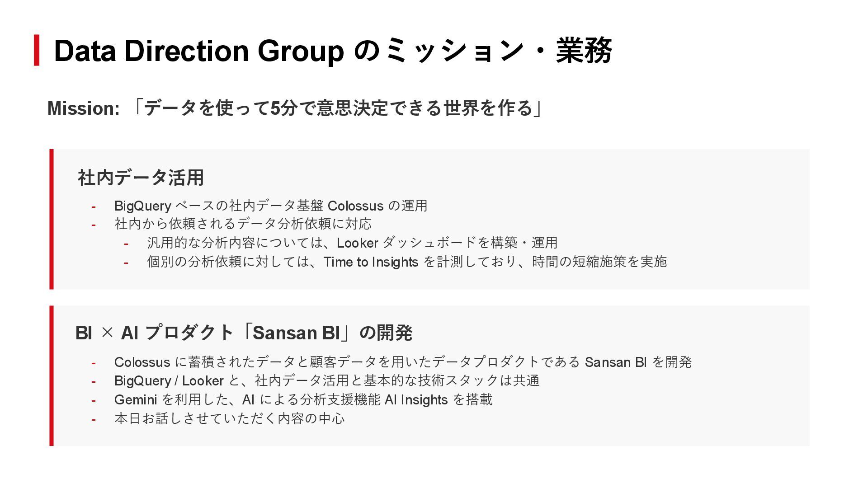Click the Gemini AI Insights bullet line

(303, 400)
